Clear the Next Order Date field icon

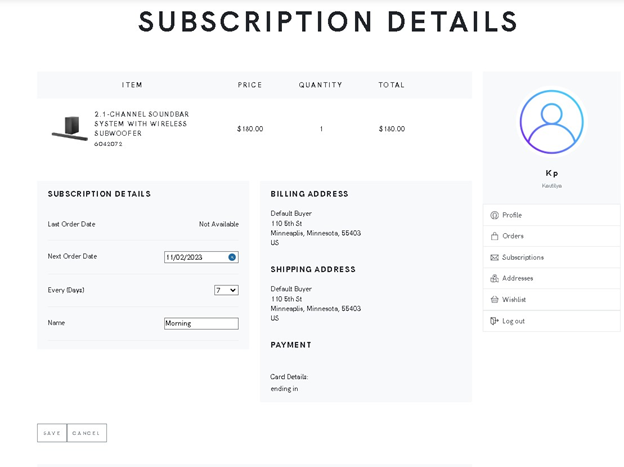(232, 257)
